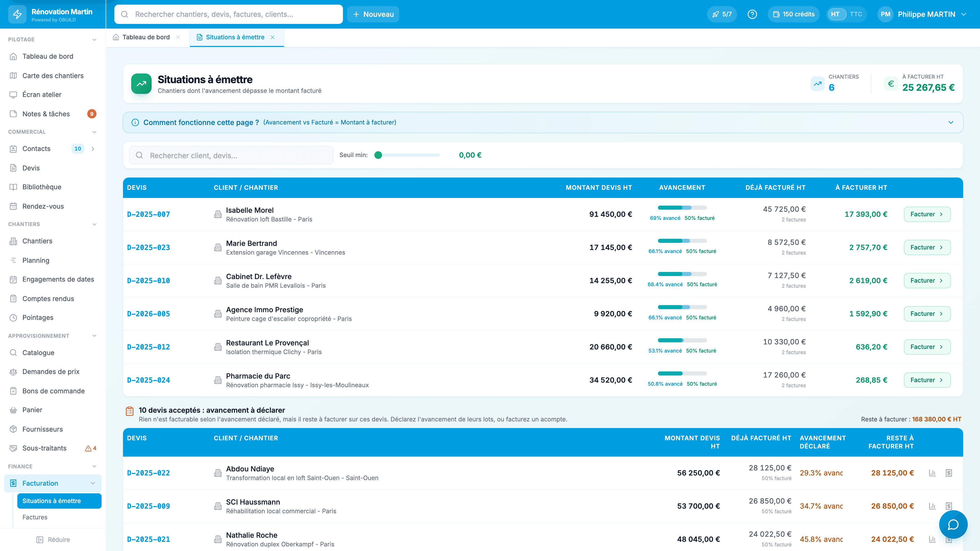Collapse the Facturation menu chevron
Screen dimensions: 980x551
93,483
